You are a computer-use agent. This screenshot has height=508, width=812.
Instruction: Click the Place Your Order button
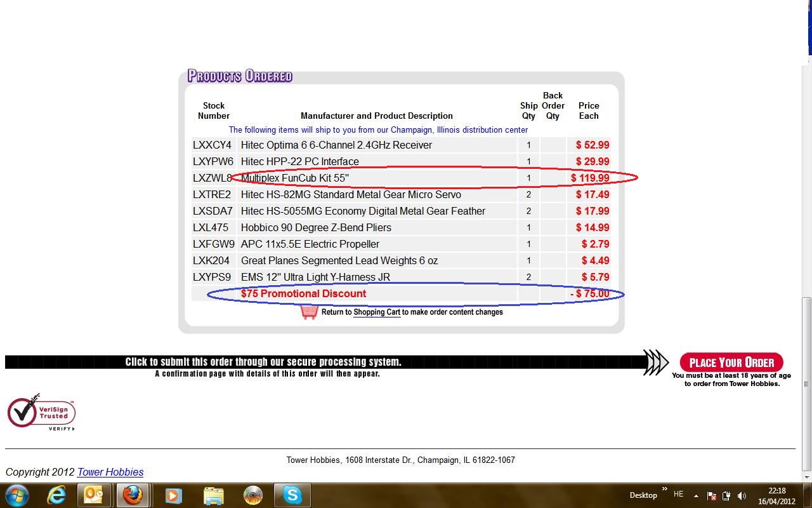[x=731, y=363]
